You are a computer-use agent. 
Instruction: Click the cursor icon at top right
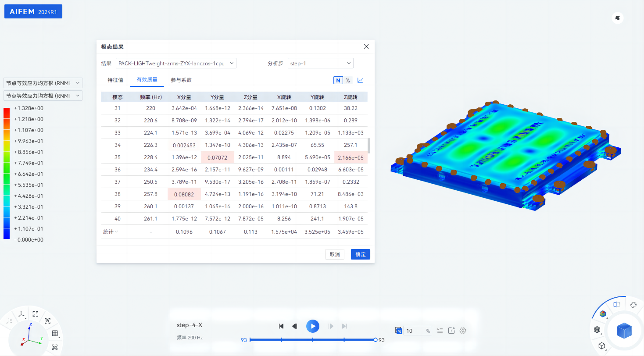[x=618, y=18]
